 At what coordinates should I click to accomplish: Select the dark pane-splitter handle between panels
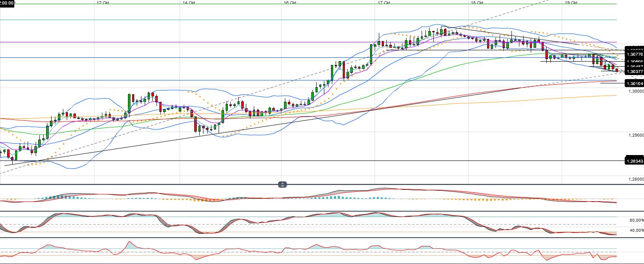[x=282, y=184]
